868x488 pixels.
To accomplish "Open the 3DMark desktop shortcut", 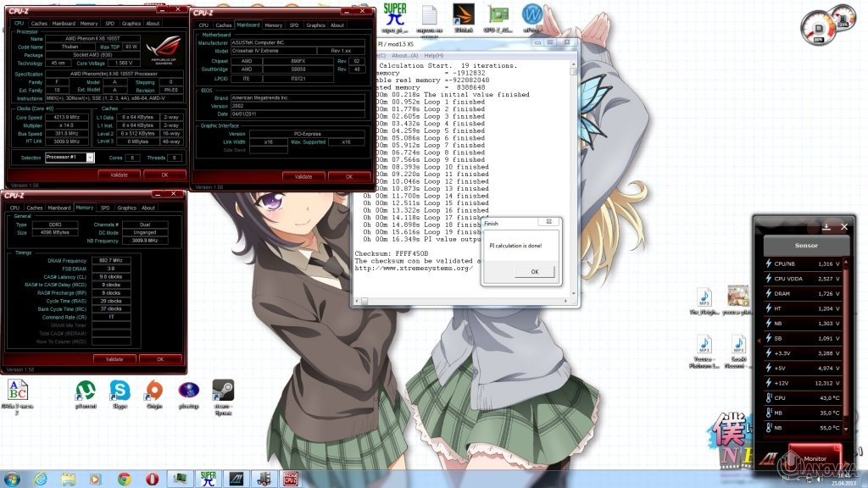I will pos(463,15).
